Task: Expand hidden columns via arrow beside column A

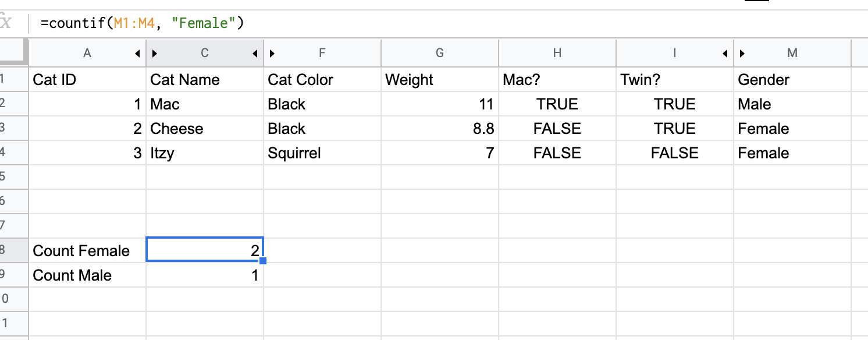Action: (137, 54)
